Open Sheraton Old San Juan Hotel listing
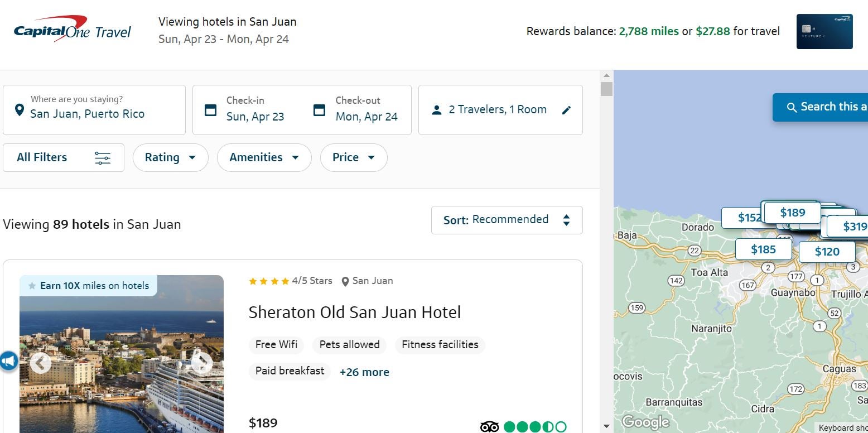Viewport: 868px width, 433px height. tap(354, 312)
